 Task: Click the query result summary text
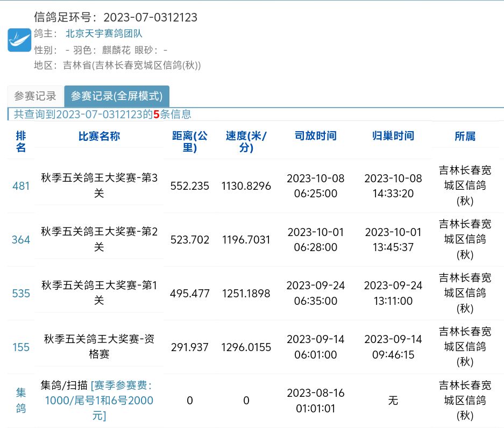point(102,114)
